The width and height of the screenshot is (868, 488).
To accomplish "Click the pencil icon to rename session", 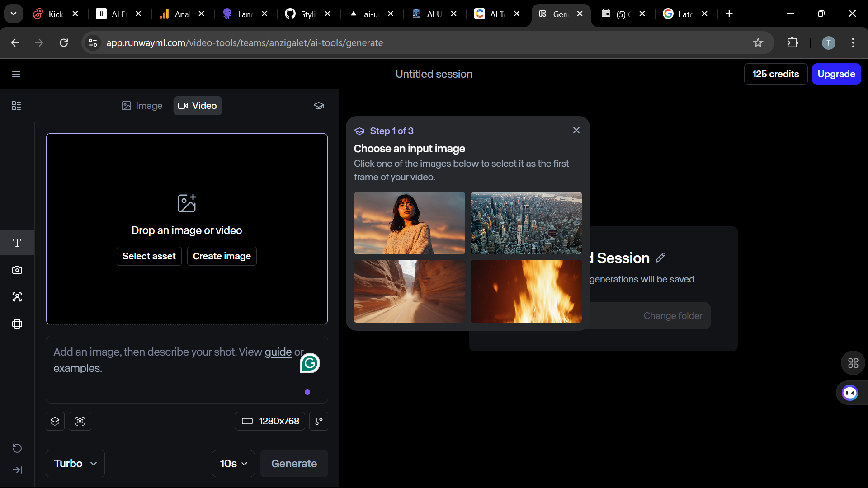I will [x=660, y=258].
